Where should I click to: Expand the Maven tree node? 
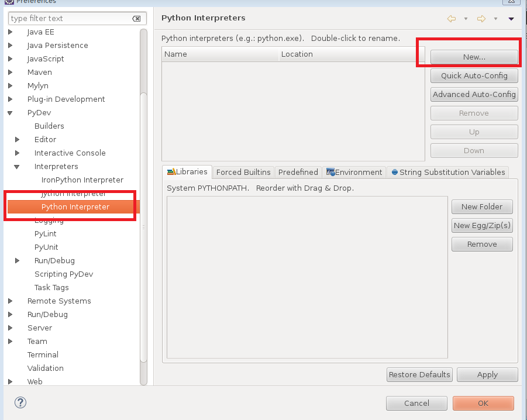coord(11,73)
